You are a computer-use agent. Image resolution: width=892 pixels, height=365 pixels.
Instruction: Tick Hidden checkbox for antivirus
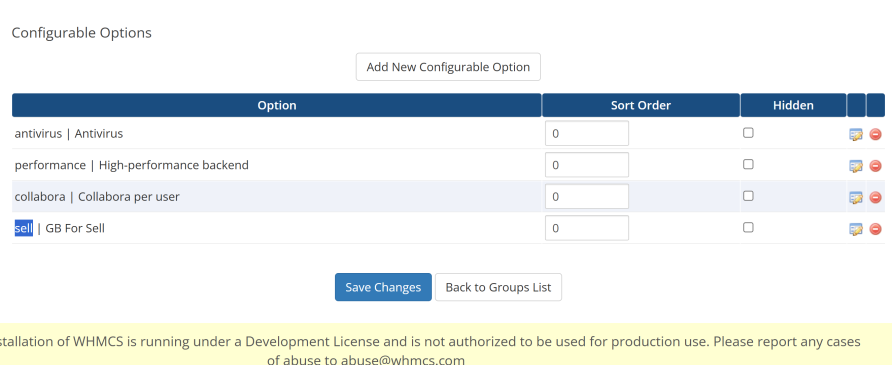[x=748, y=132]
